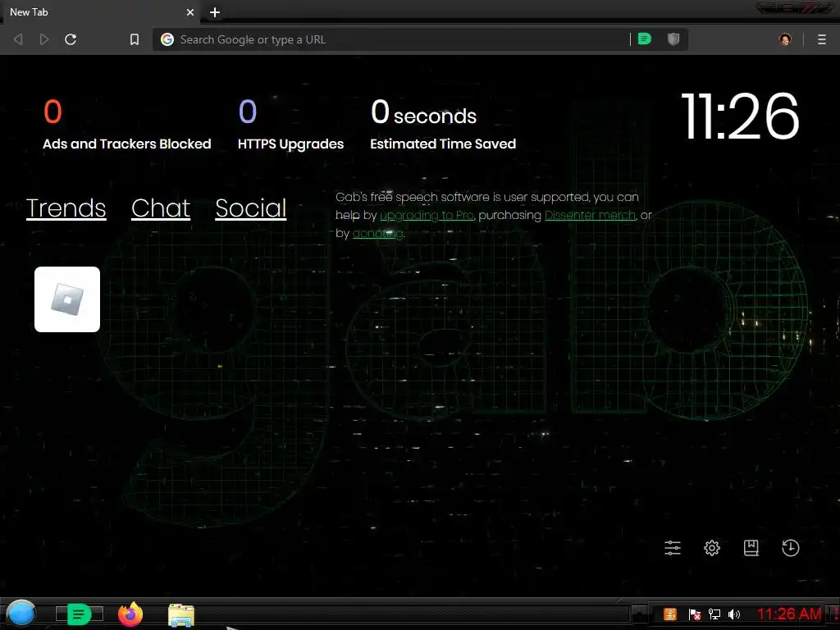Viewport: 840px width, 630px height.
Task: Click the Google icon in address bar
Action: pos(167,39)
